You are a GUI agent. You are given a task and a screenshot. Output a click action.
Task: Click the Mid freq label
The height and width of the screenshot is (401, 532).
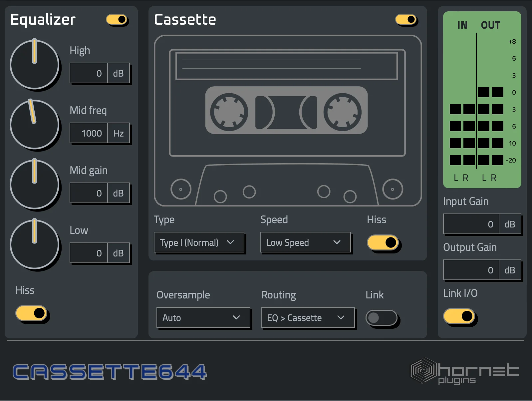pos(88,110)
